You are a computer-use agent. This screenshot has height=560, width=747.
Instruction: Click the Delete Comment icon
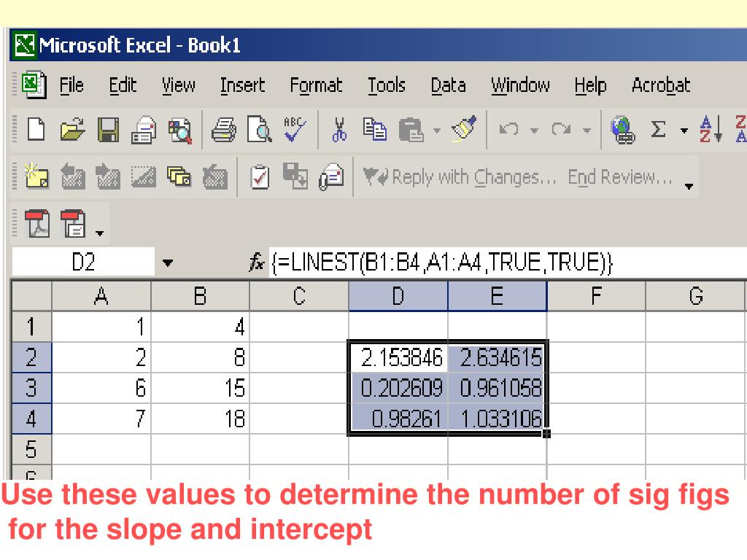click(215, 176)
